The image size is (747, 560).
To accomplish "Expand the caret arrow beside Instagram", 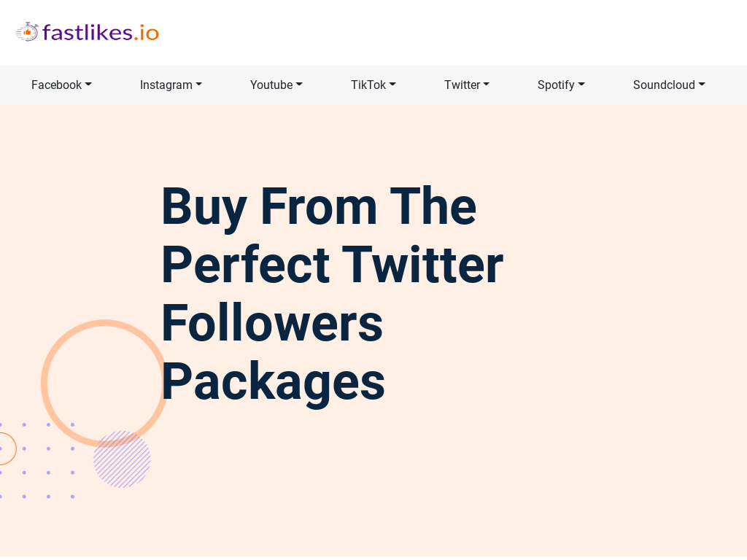I will tap(198, 85).
